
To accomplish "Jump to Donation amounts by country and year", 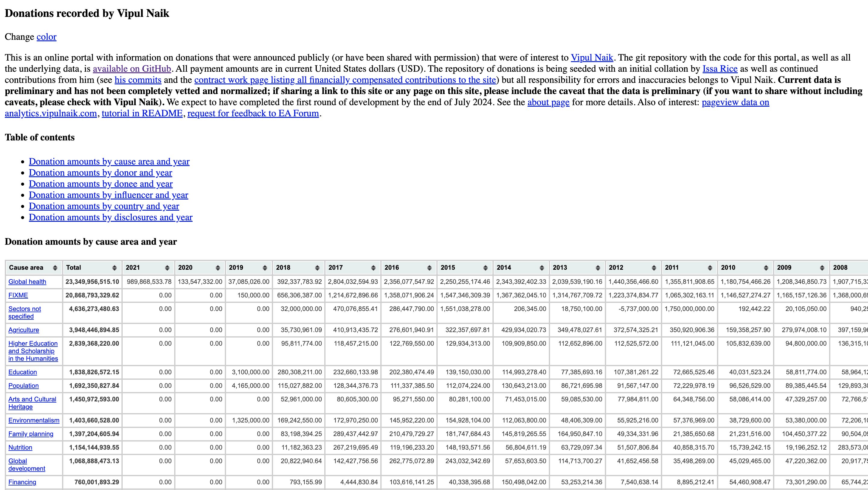I will click(x=104, y=206).
